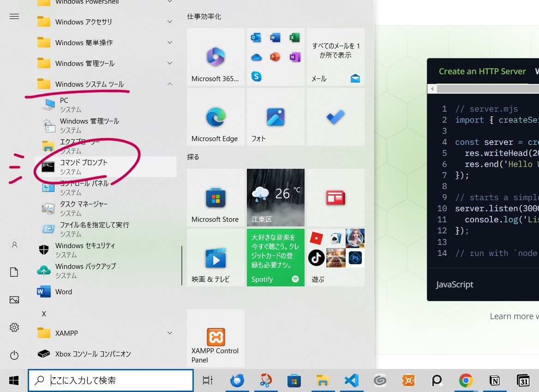
Task: Open XAMPP icon on the taskbar
Action: (x=409, y=380)
